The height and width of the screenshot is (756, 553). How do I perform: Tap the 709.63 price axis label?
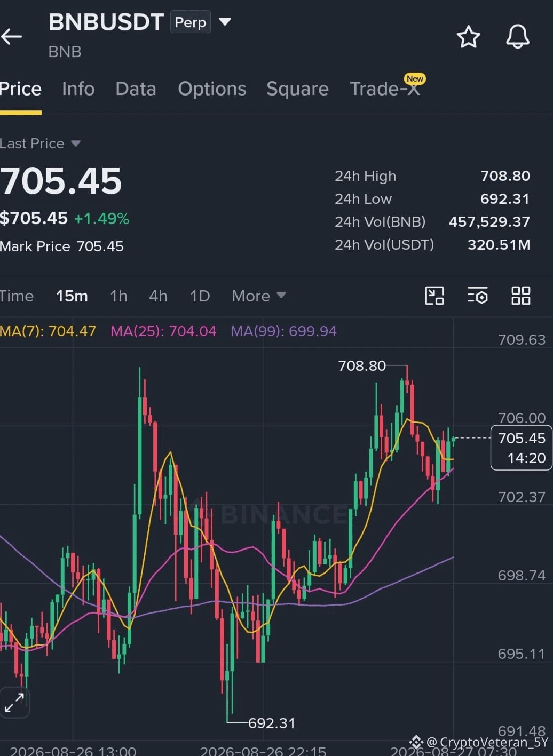pyautogui.click(x=522, y=340)
